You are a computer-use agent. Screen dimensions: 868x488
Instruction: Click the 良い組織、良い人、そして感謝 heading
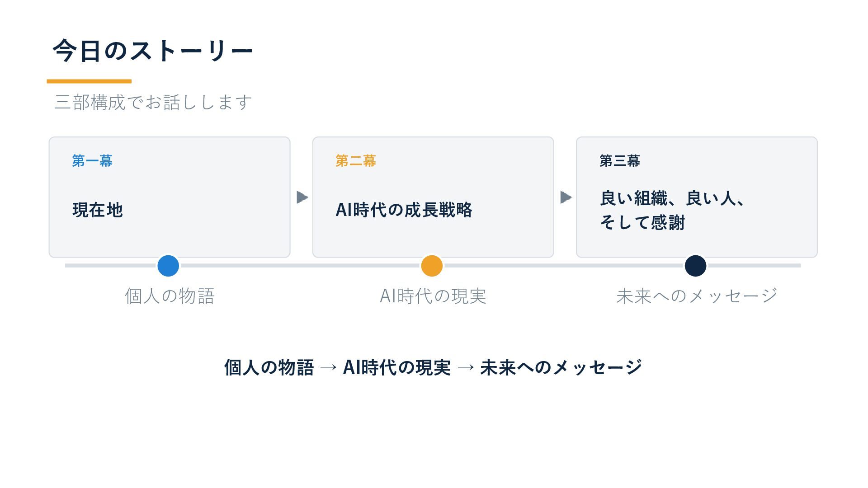672,210
